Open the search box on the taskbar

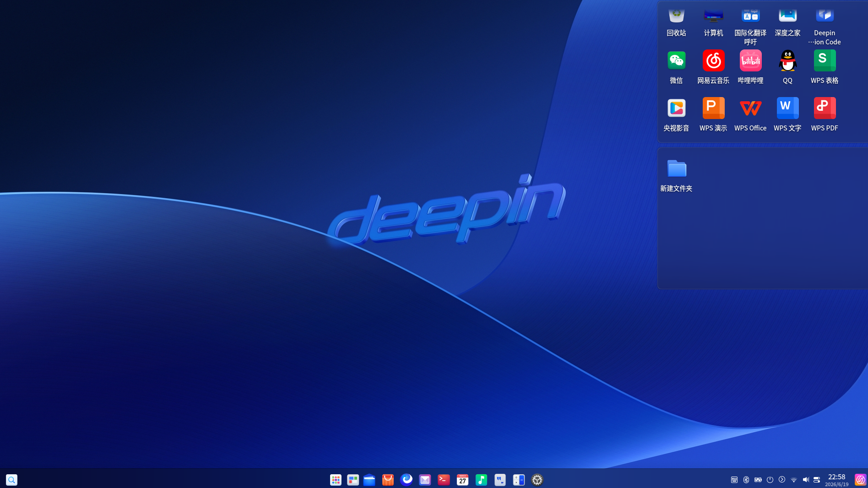click(12, 480)
